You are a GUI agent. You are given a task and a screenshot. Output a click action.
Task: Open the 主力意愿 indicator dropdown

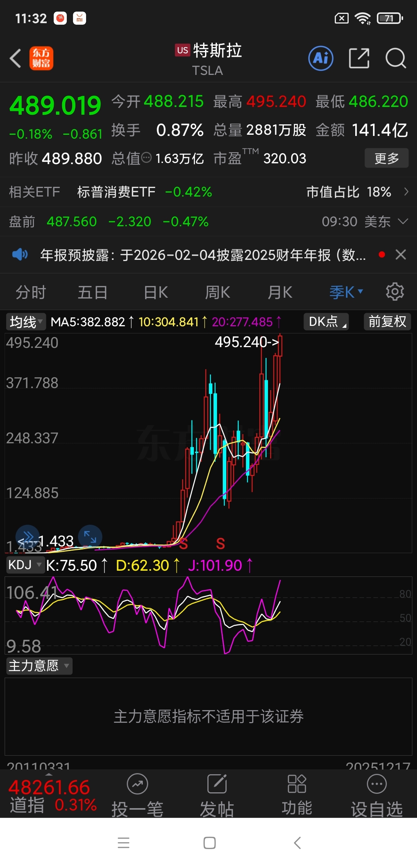tap(39, 666)
